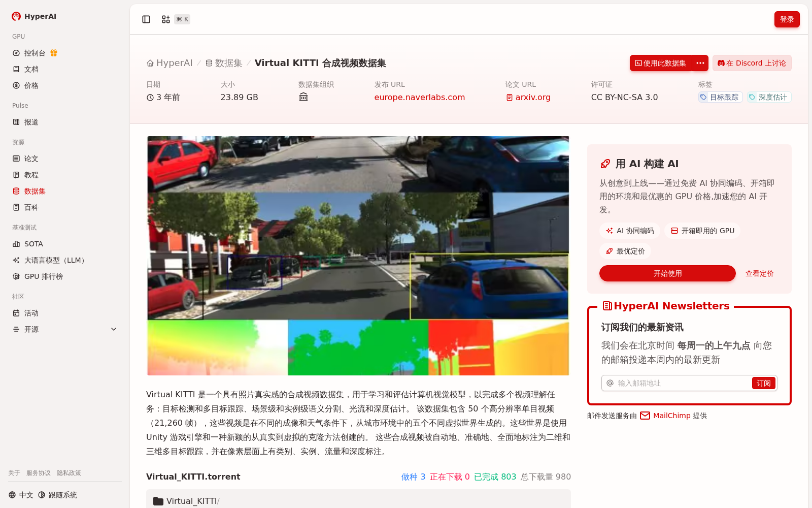Expand the 开源 sidebar section chevron
This screenshot has width=812, height=508.
pyautogui.click(x=114, y=329)
